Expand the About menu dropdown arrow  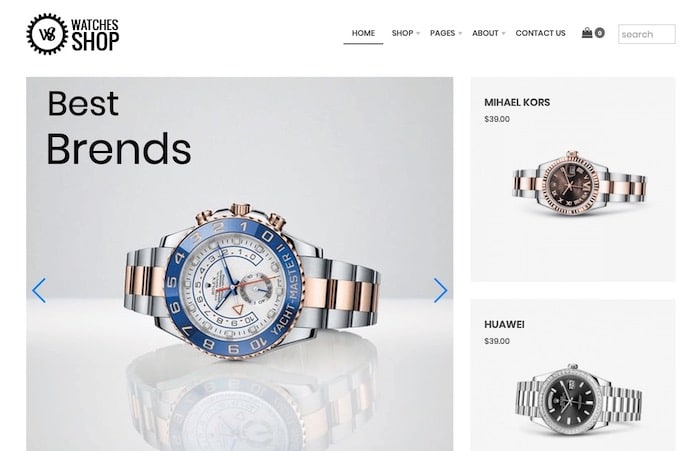pyautogui.click(x=503, y=33)
